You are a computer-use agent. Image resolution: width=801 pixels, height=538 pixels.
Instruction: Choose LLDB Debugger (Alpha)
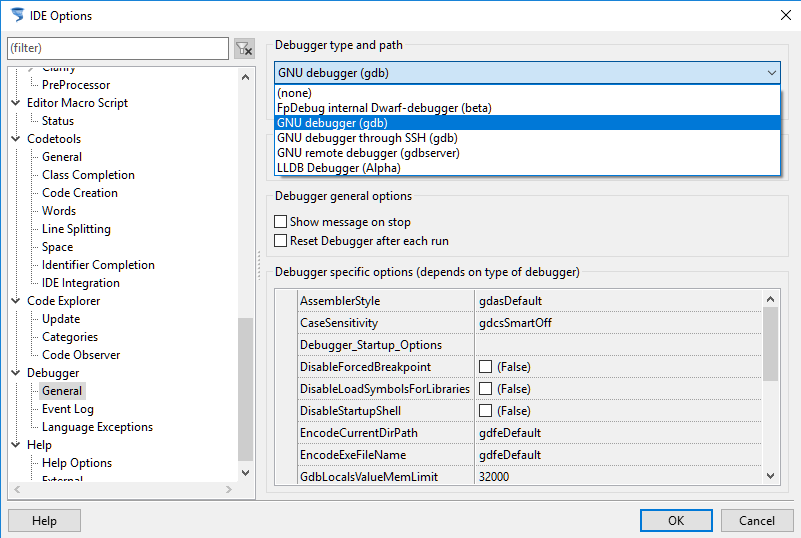pos(527,168)
